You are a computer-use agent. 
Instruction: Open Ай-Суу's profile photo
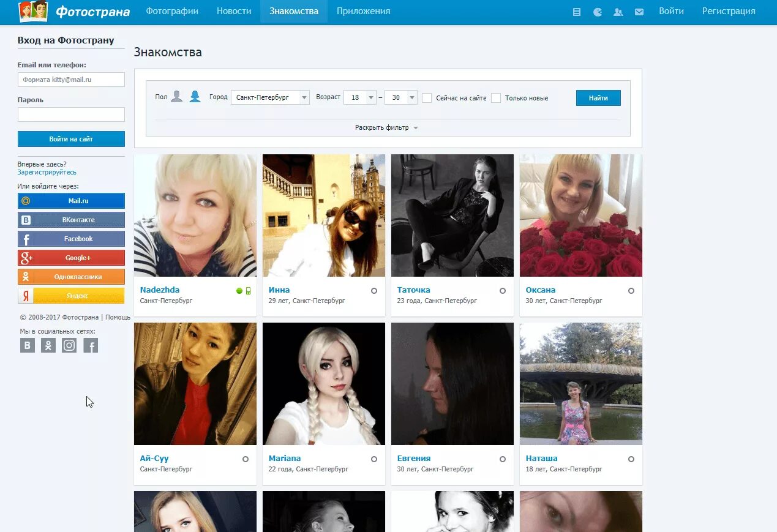[x=195, y=384]
